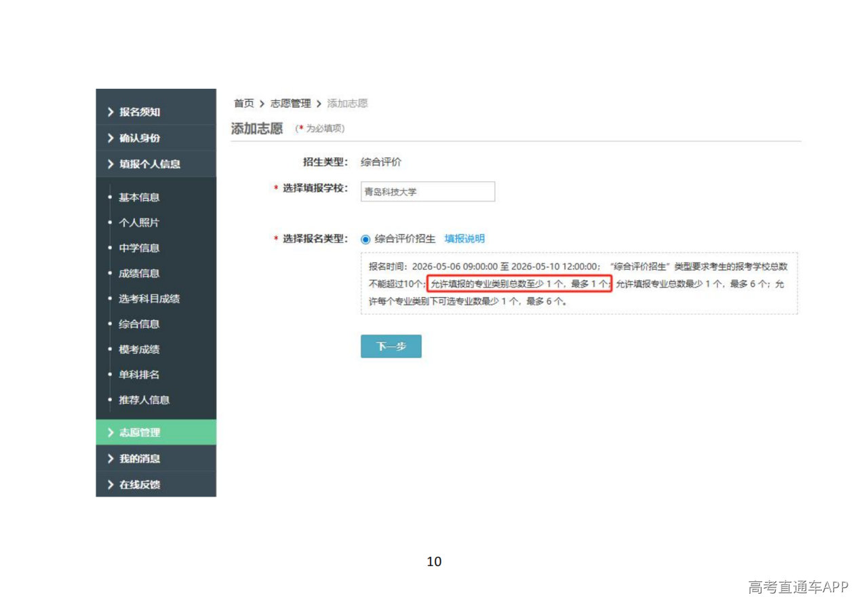868x614 pixels.
Task: Open 单科排名 sidebar item
Action: [139, 375]
